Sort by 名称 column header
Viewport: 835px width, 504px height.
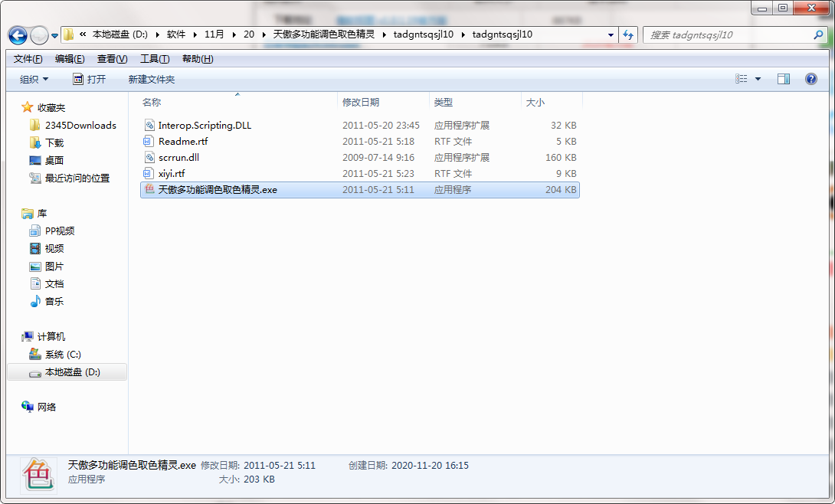click(238, 102)
